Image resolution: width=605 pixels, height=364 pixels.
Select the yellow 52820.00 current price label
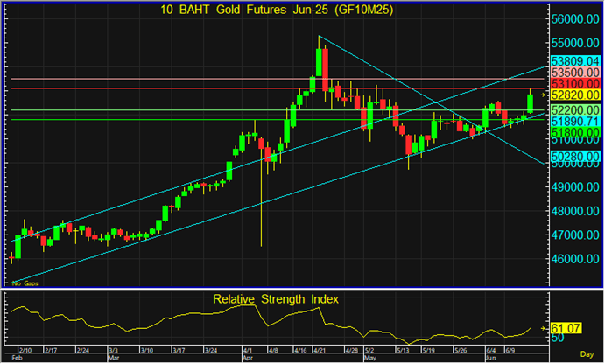click(x=574, y=94)
